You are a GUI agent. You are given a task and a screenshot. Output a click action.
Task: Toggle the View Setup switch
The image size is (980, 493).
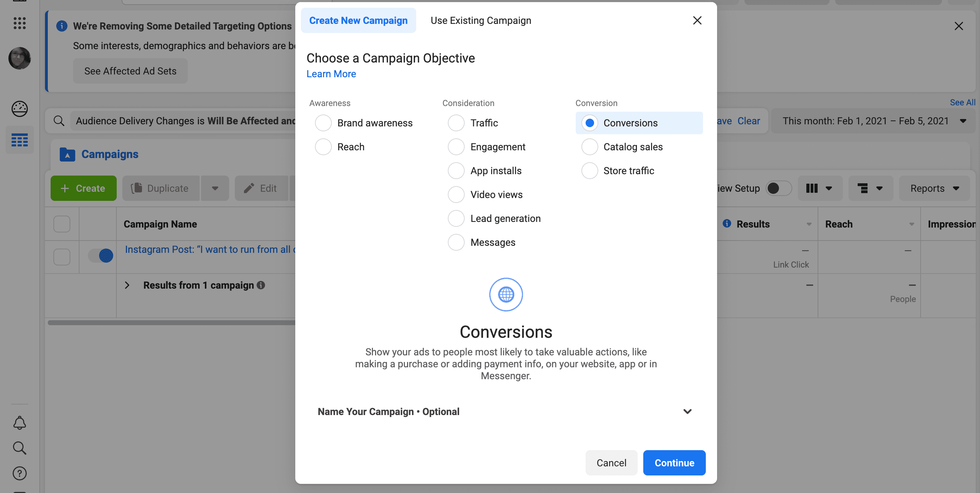pos(778,188)
